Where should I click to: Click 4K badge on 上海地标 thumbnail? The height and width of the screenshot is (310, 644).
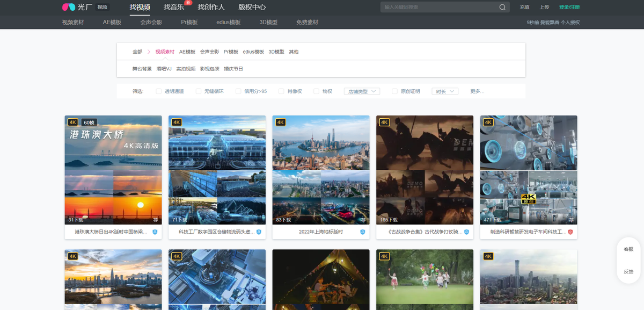click(281, 122)
